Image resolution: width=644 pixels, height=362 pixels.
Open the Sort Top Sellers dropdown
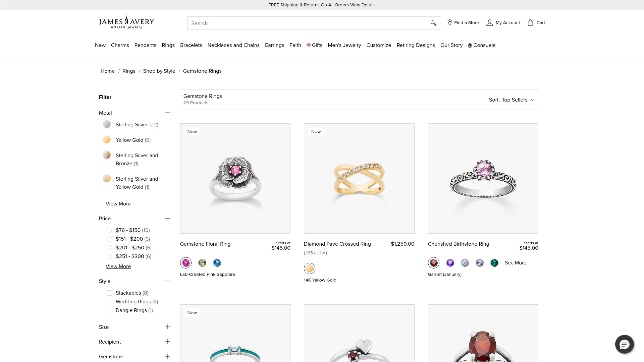[x=512, y=100]
